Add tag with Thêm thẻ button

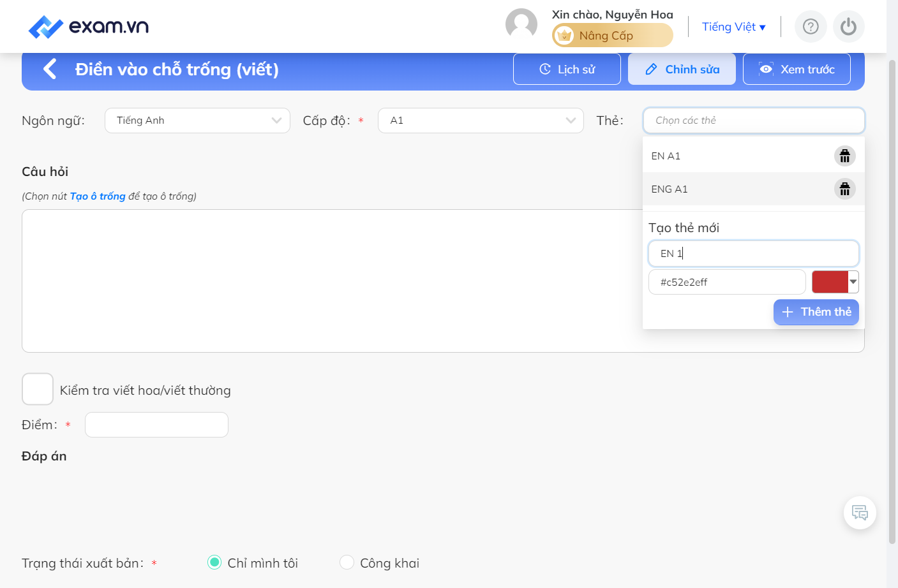pos(816,312)
